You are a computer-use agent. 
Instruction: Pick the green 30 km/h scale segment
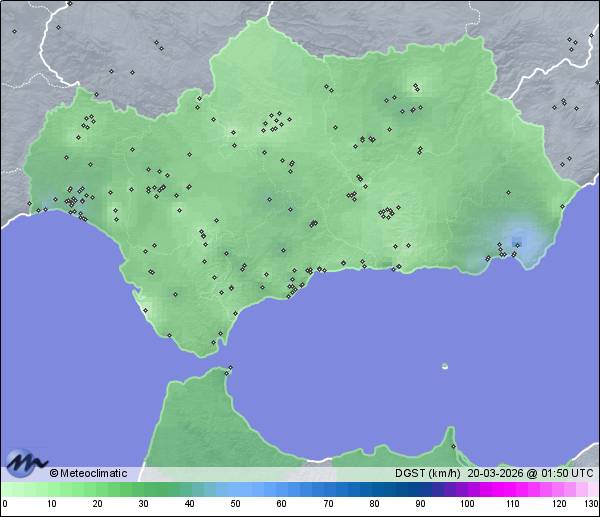click(x=143, y=489)
